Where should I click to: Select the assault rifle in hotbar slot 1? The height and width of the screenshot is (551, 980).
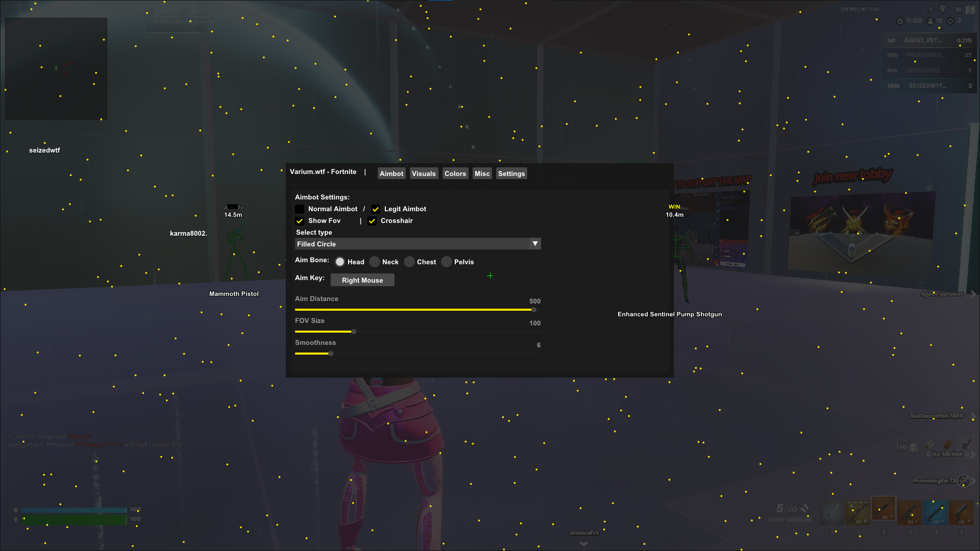pyautogui.click(x=858, y=513)
